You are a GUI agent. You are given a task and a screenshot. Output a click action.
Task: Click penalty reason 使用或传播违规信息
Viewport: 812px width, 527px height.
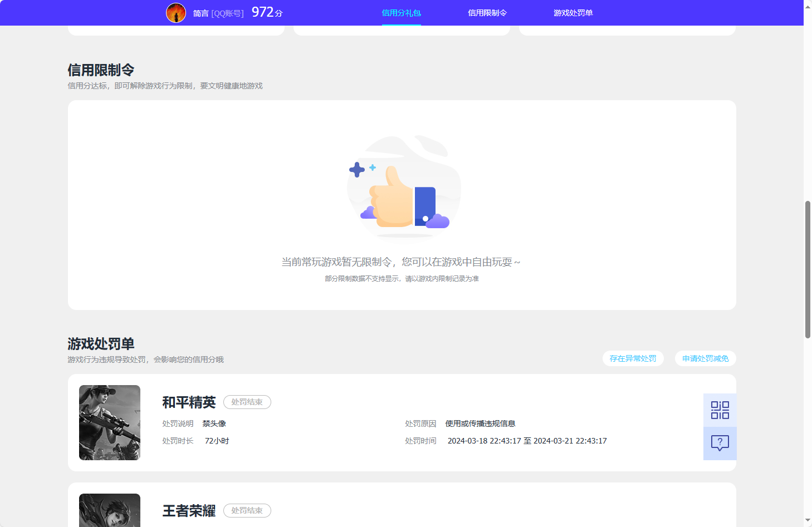tap(480, 423)
